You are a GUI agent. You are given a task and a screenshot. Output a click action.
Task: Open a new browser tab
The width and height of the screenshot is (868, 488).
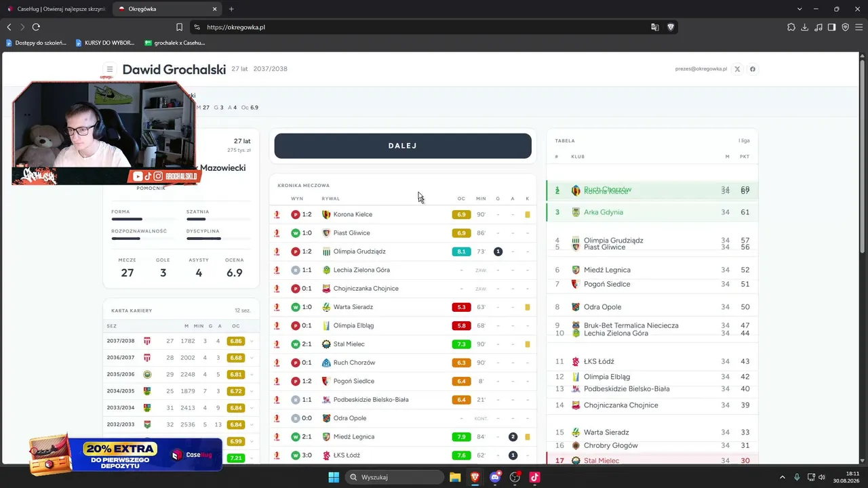[x=231, y=9]
